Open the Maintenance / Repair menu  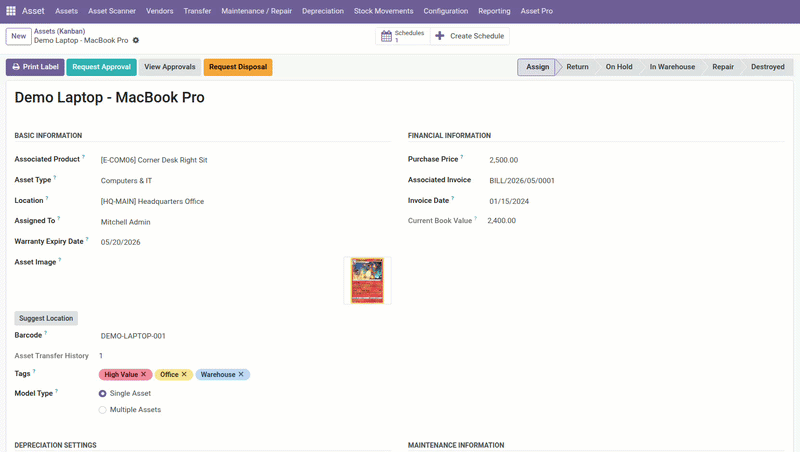[257, 11]
